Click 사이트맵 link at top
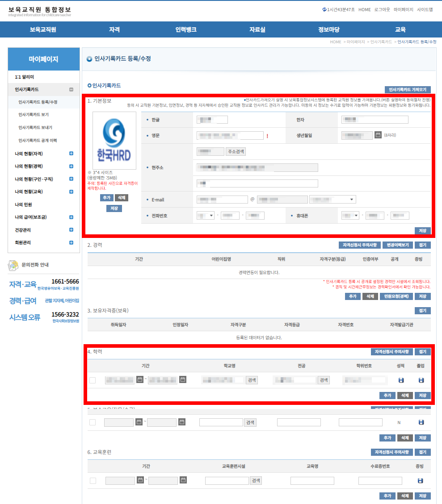Viewport: 442px width, 504px height. [425, 10]
